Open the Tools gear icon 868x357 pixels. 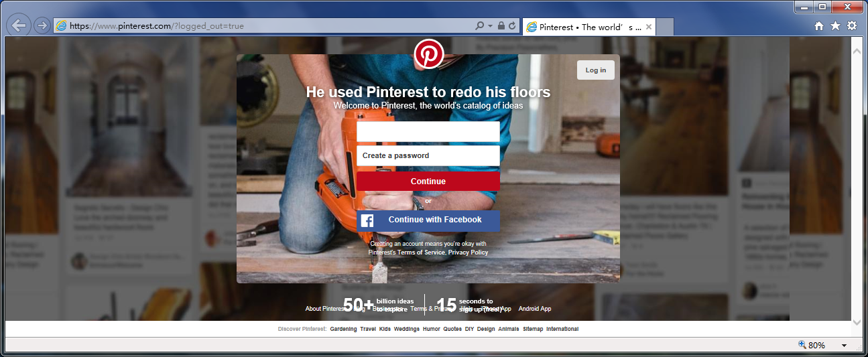click(852, 26)
